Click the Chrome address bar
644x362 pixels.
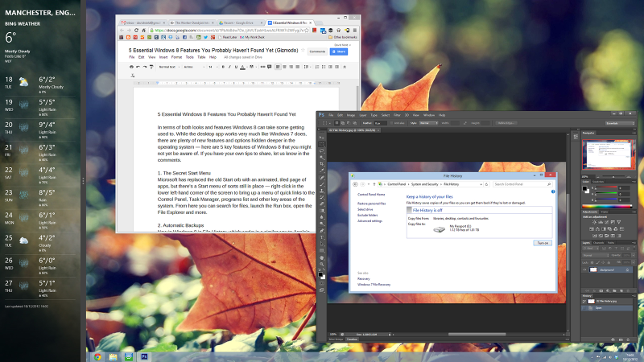(229, 31)
